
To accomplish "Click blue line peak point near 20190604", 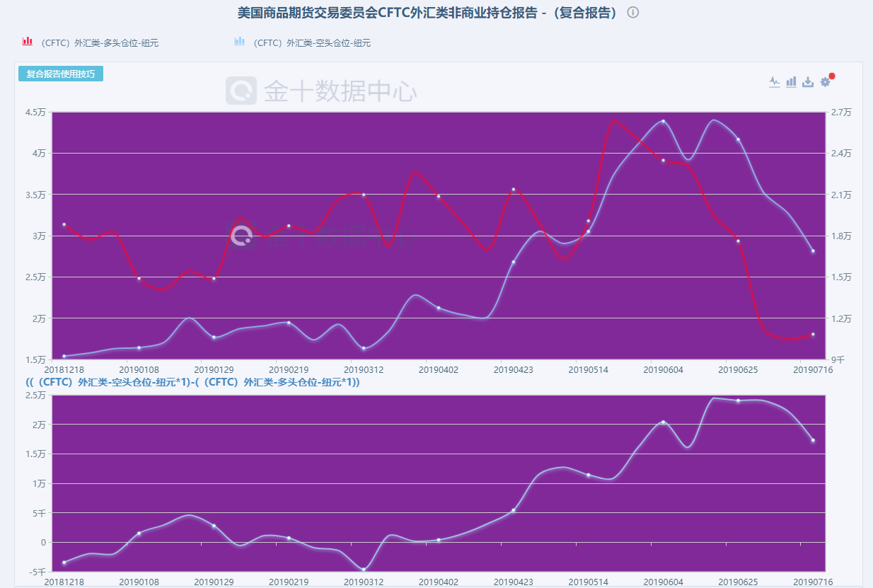I will pos(663,121).
